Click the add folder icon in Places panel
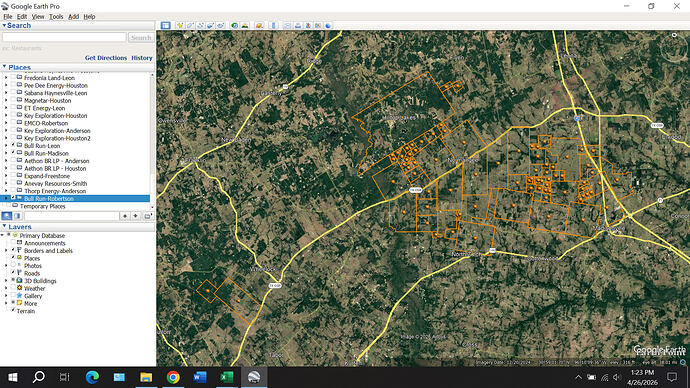The width and height of the screenshot is (690, 388). click(148, 216)
